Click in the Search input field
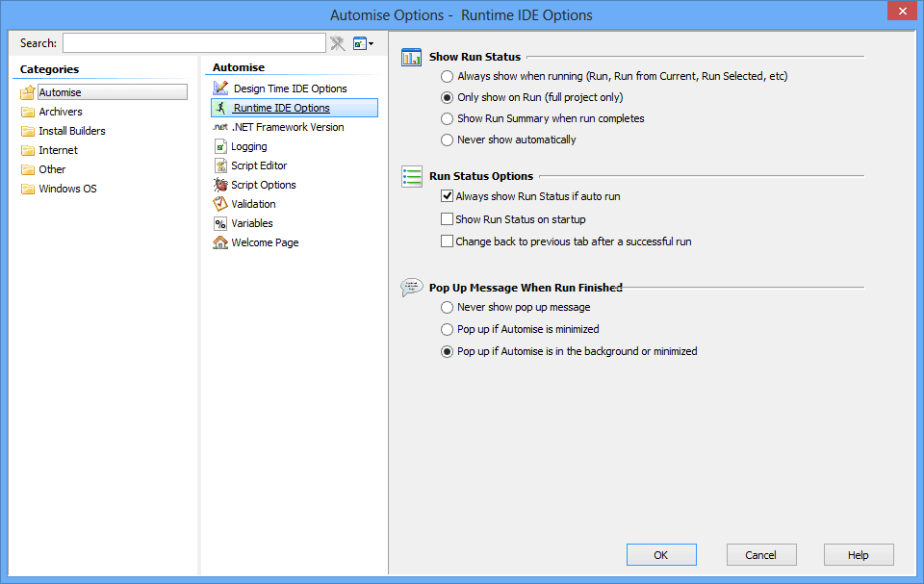Screen dimensions: 924x584 (x=193, y=43)
